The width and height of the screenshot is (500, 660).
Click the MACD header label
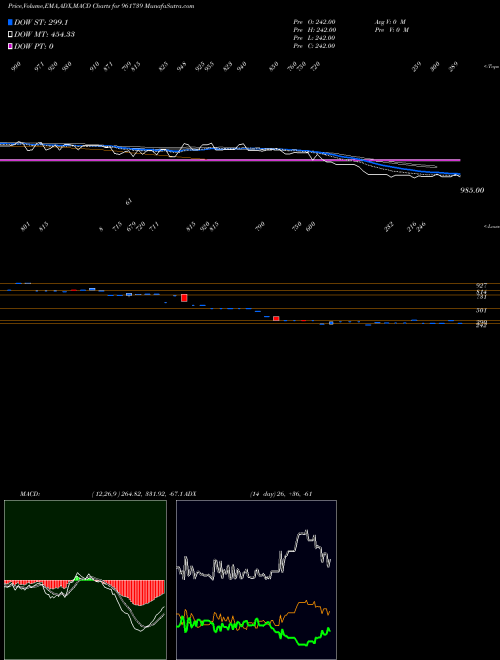[x=30, y=494]
